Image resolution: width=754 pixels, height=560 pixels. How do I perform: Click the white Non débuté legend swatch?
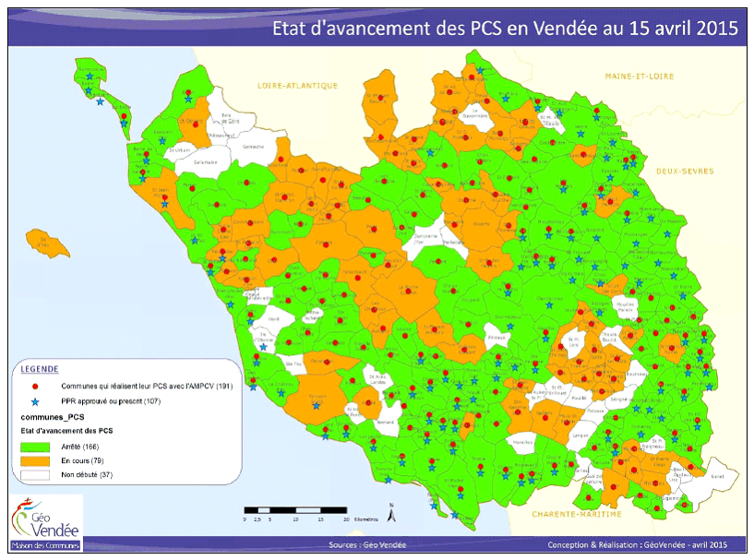(35, 475)
